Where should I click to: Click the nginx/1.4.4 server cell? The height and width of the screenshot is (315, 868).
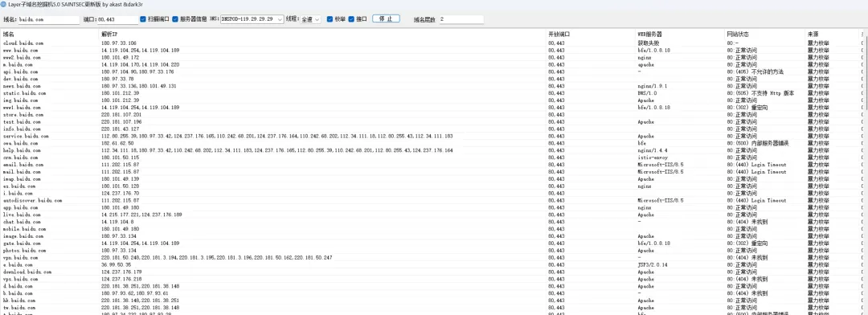[x=652, y=150]
